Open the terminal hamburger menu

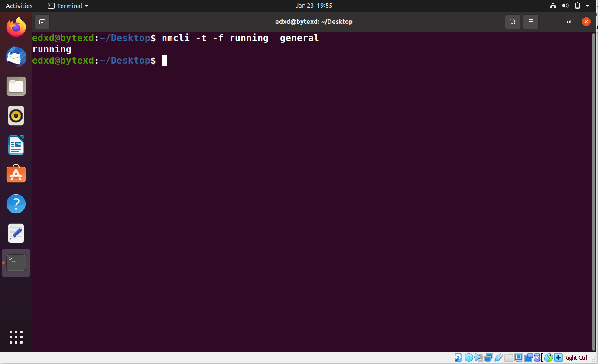(531, 21)
